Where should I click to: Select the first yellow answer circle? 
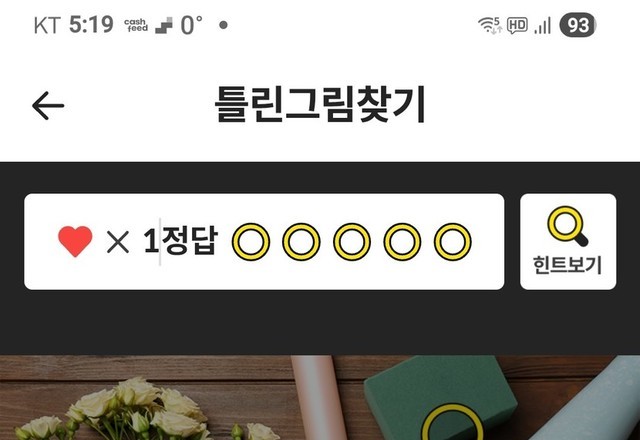coord(251,242)
